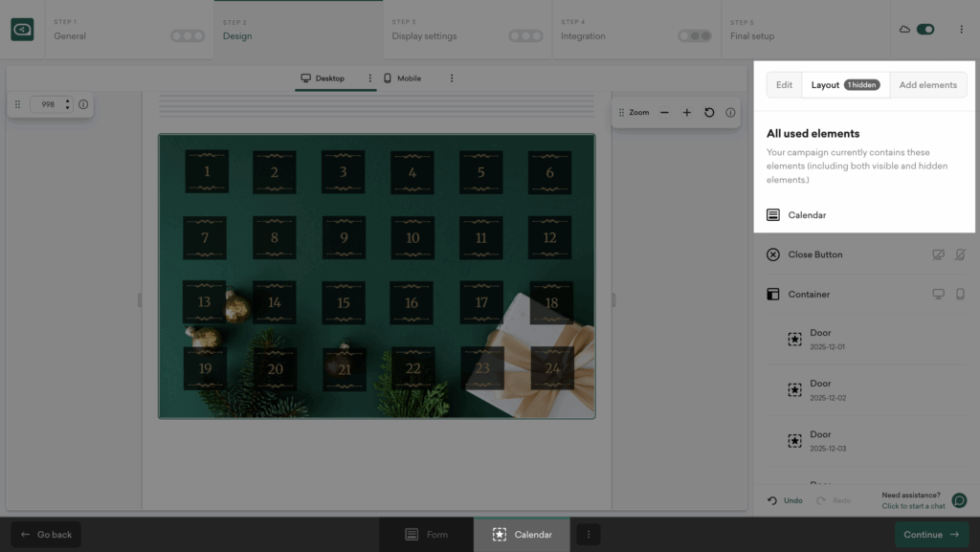Click the zoom in plus icon
This screenshot has height=552, width=980.
coord(686,113)
